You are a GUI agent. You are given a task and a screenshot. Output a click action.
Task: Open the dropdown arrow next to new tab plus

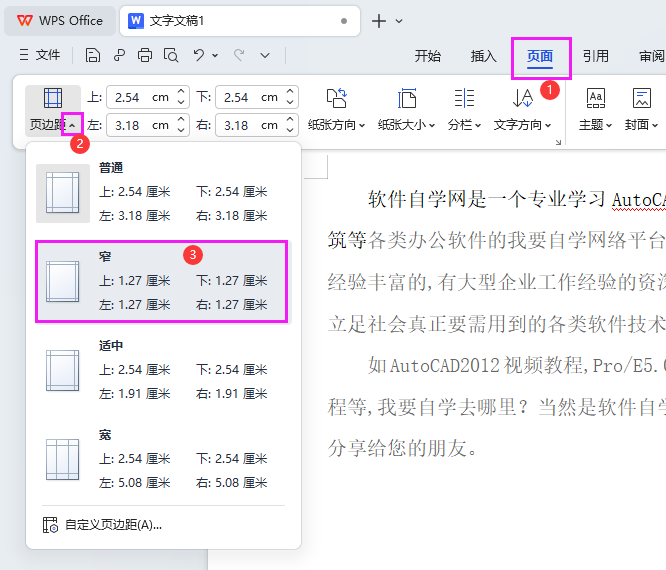pos(399,21)
